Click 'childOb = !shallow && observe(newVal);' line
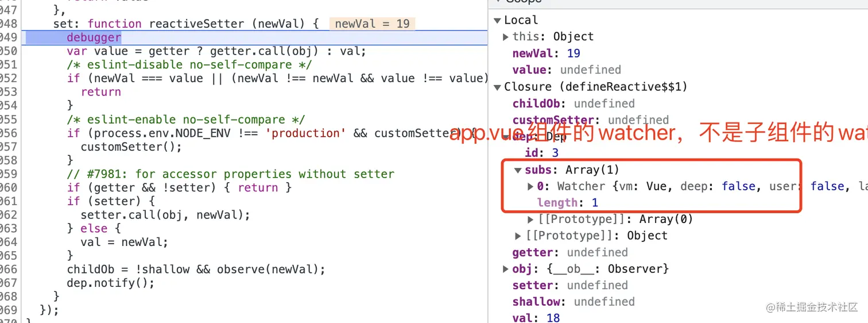 point(196,270)
